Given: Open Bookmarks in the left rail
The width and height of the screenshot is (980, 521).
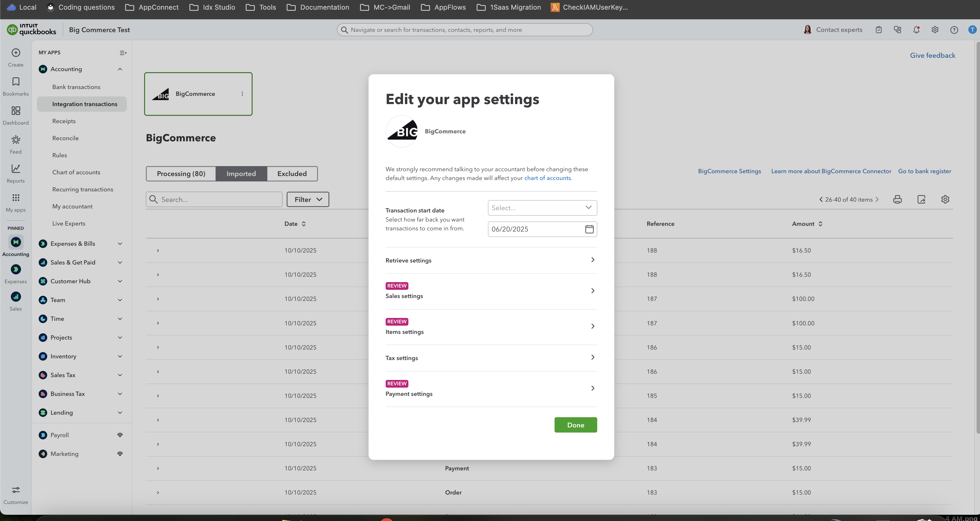Looking at the screenshot, I should [x=16, y=86].
